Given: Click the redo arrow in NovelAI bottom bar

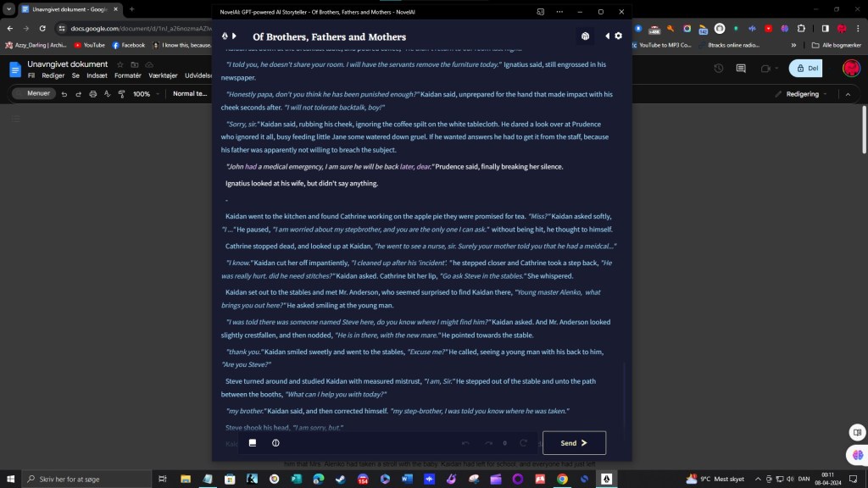Looking at the screenshot, I should point(488,443).
